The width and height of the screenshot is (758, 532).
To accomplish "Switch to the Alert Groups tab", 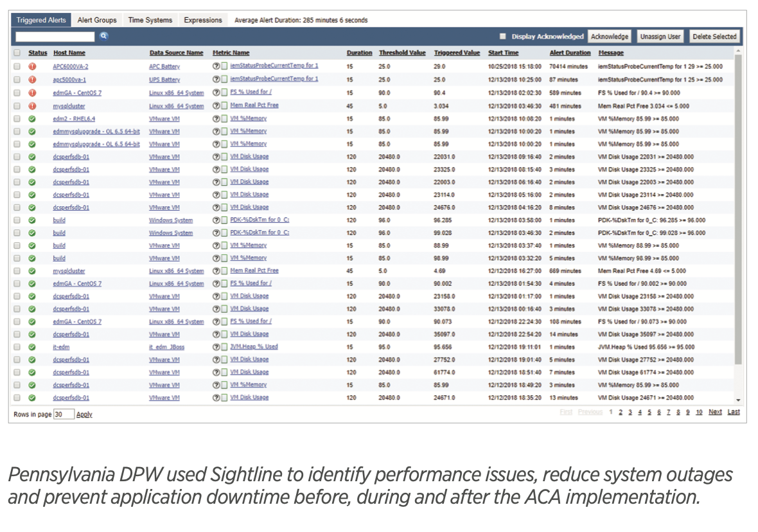I will [x=97, y=20].
